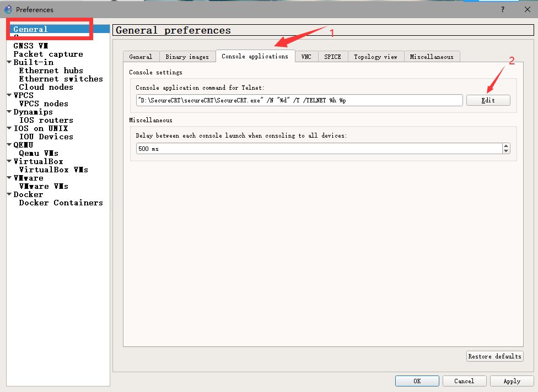
Task: Click the Telnet console command field
Action: click(x=299, y=100)
